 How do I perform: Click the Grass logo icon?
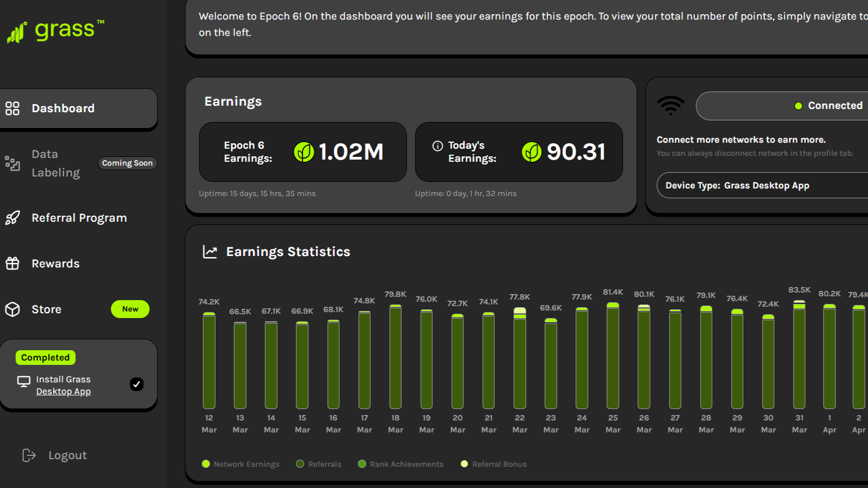click(17, 33)
